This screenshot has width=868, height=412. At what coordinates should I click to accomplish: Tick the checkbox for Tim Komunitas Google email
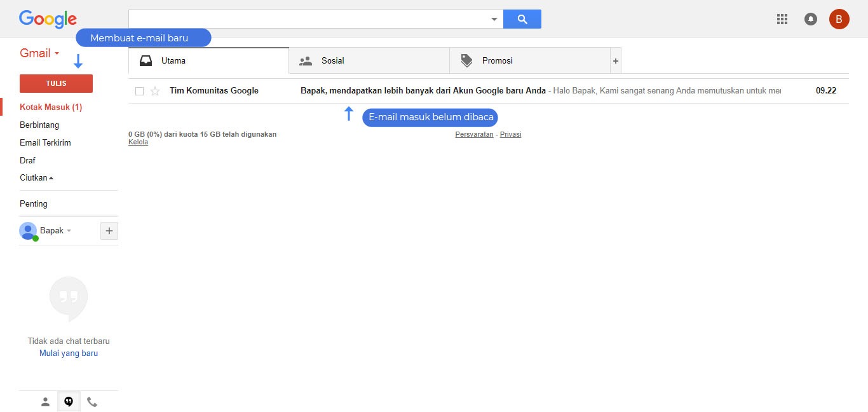click(x=139, y=91)
